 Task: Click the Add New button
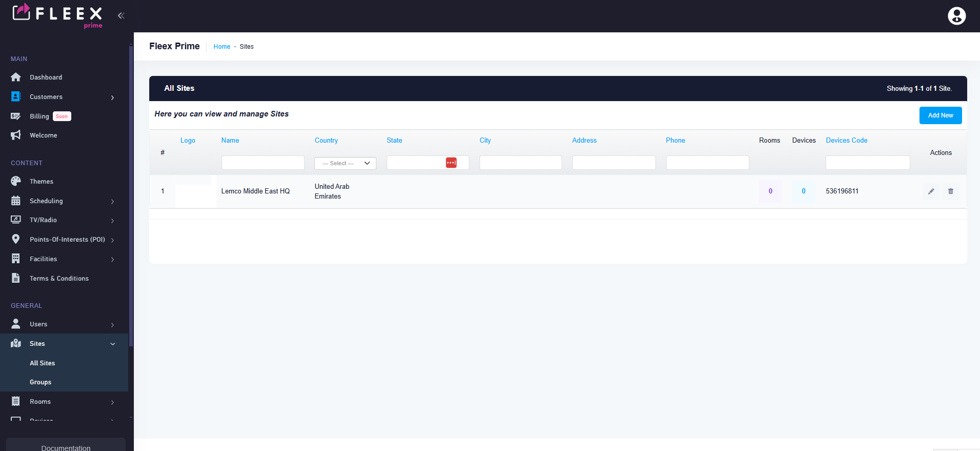[x=940, y=115]
